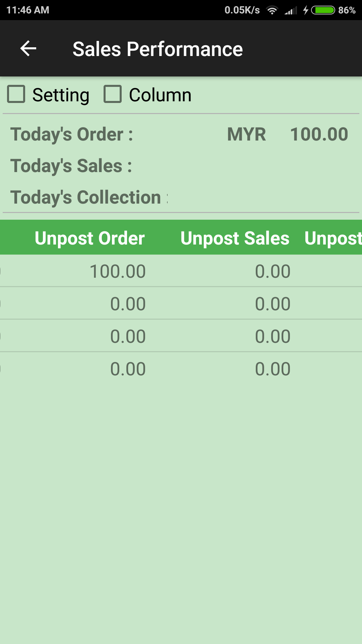
Task: Tap the Today's Sales label
Action: tap(71, 166)
